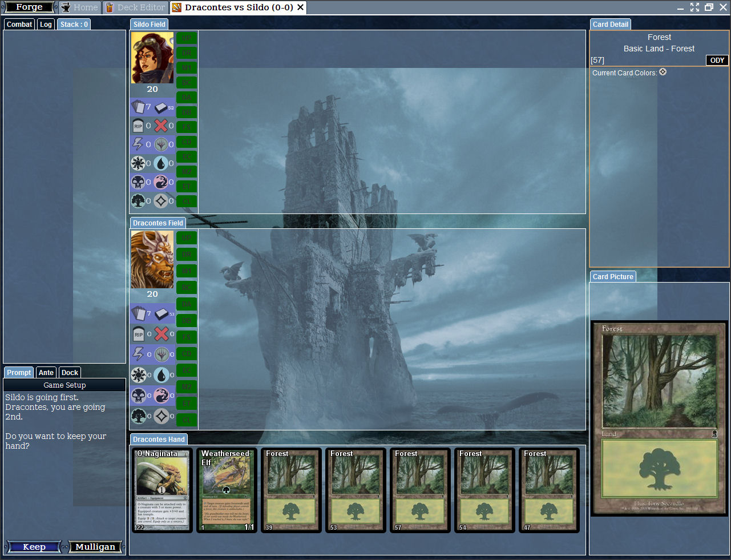The height and width of the screenshot is (560, 731).
Task: Click the large Forest card picture preview
Action: (x=659, y=418)
